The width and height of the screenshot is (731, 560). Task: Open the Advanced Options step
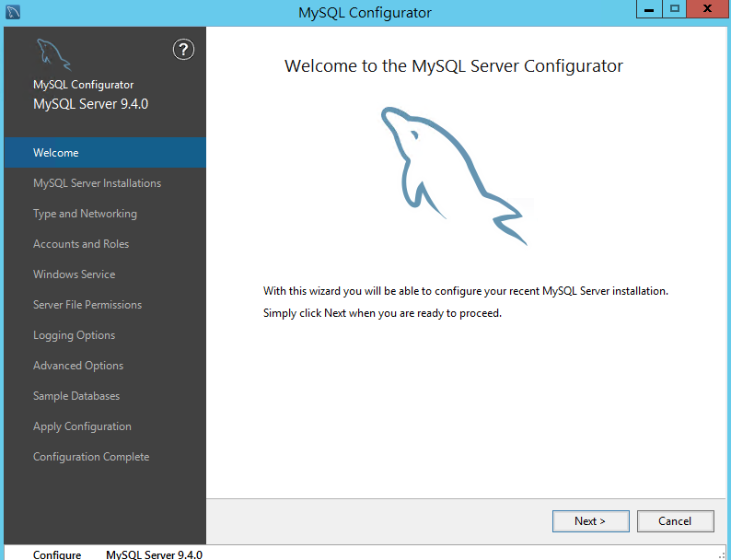78,366
